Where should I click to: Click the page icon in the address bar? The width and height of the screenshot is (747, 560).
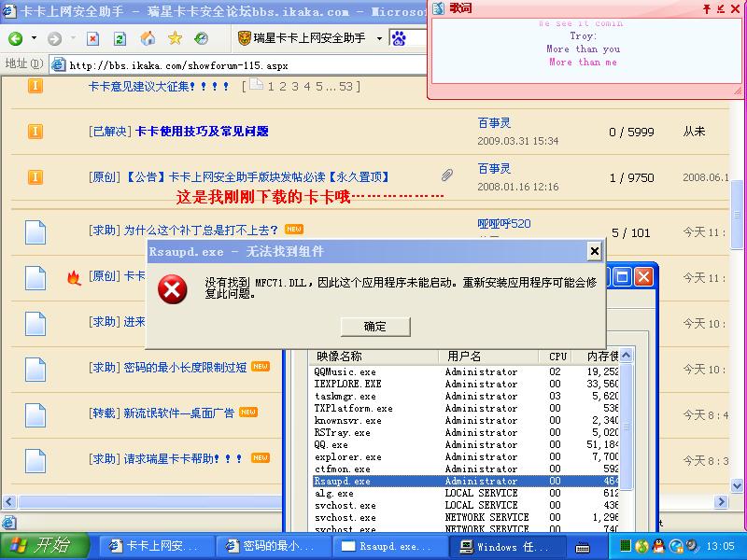[x=58, y=64]
